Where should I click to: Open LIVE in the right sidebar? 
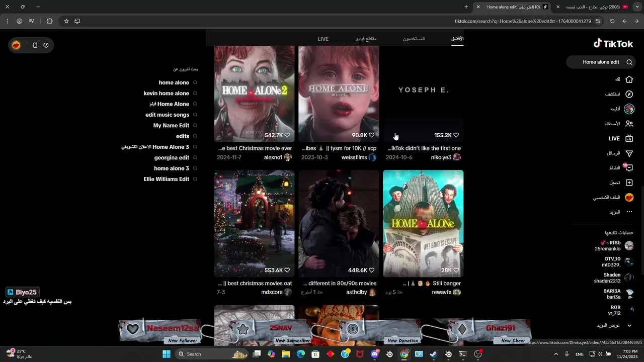coord(621,139)
